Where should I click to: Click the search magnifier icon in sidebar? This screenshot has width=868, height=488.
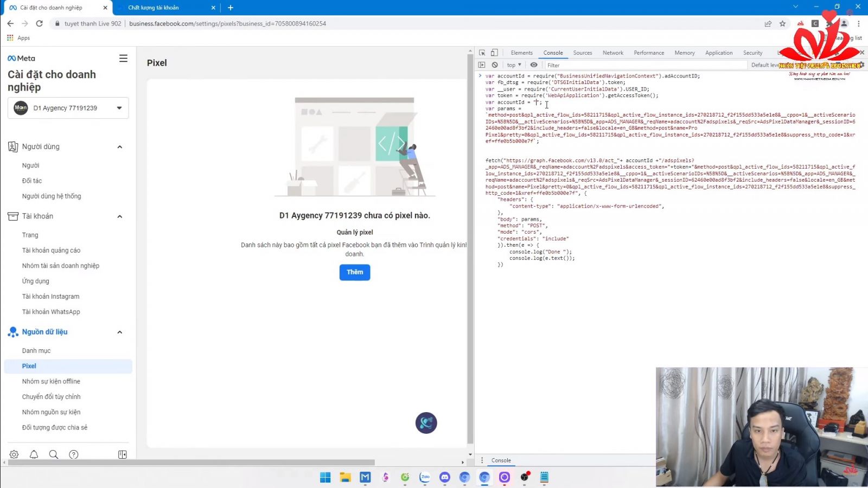click(x=54, y=454)
